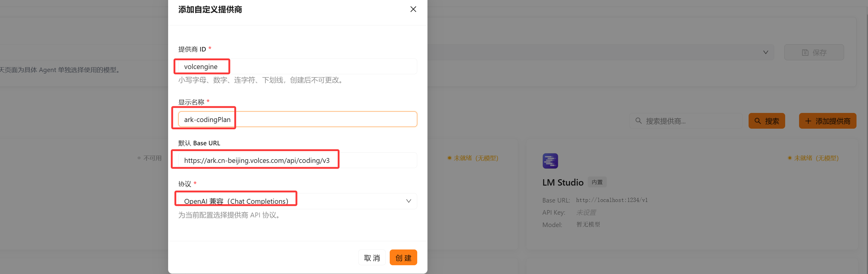The image size is (868, 274).
Task: Click the 不可用 status label
Action: 152,158
